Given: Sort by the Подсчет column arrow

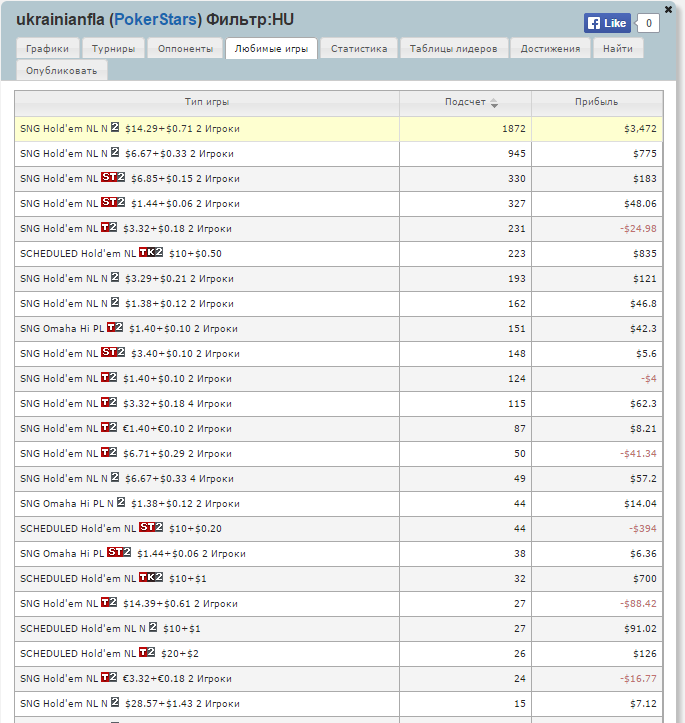Looking at the screenshot, I should (494, 103).
